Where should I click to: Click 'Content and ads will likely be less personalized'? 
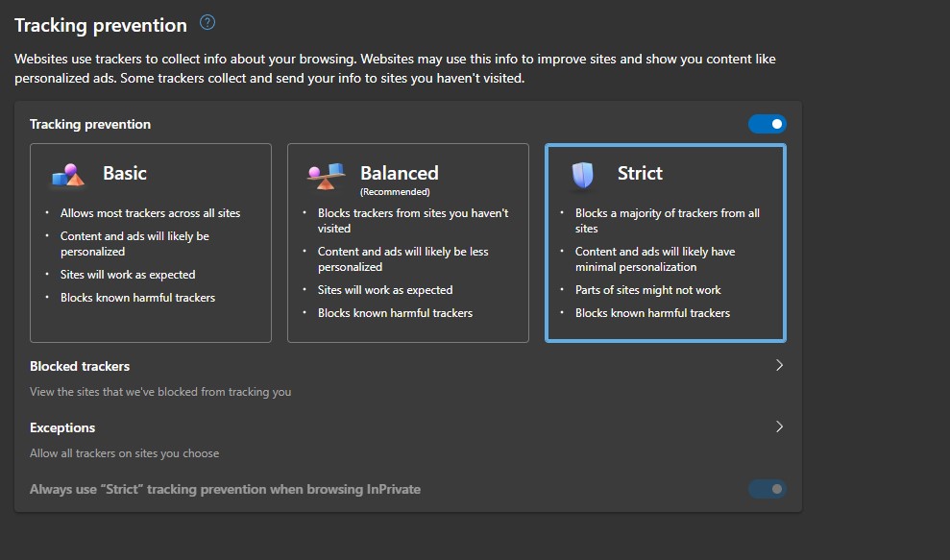click(402, 259)
